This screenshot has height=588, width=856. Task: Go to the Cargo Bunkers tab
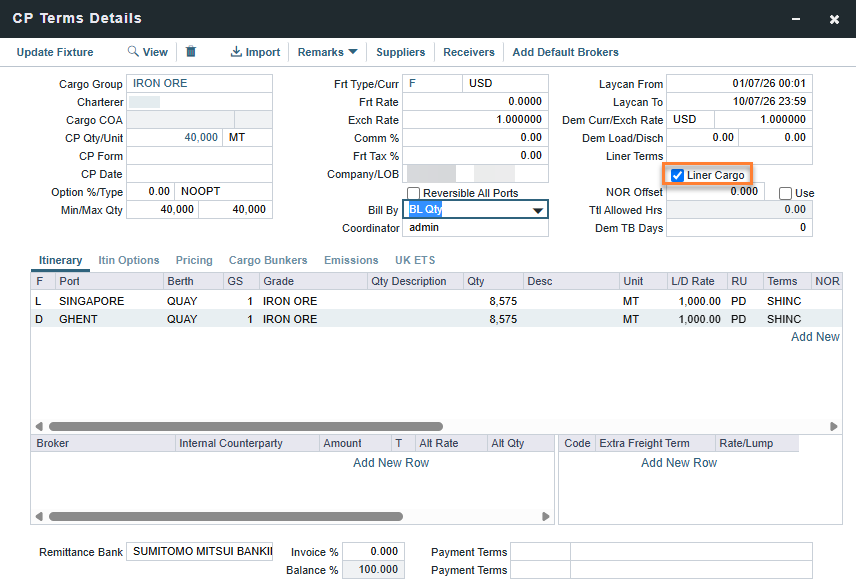(268, 260)
